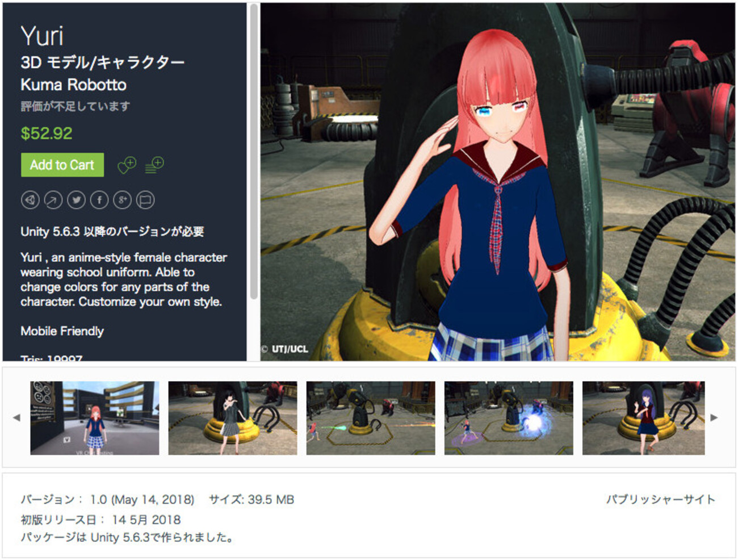738x560 pixels.
Task: Click the Add to Cart button
Action: pyautogui.click(x=62, y=165)
